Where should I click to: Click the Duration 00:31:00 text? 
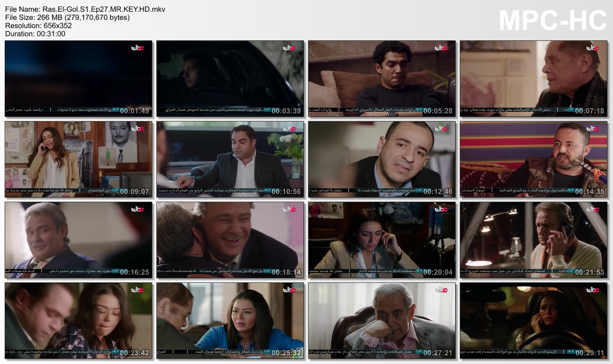click(35, 34)
